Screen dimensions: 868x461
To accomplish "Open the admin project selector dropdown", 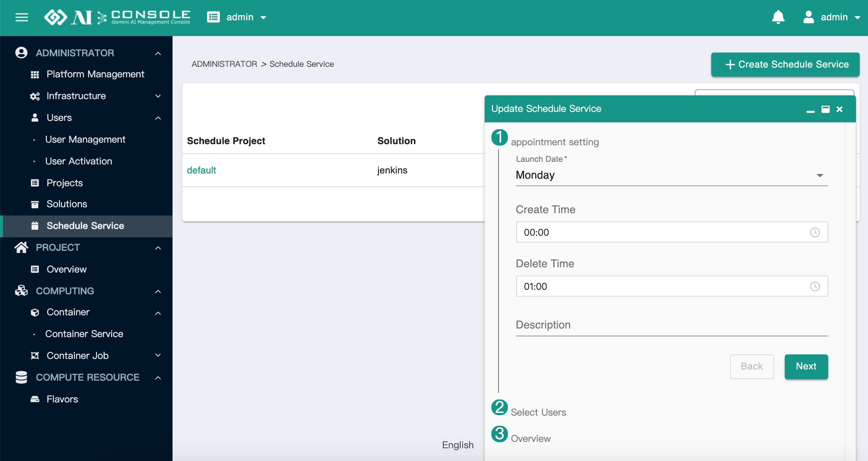I will coord(237,17).
